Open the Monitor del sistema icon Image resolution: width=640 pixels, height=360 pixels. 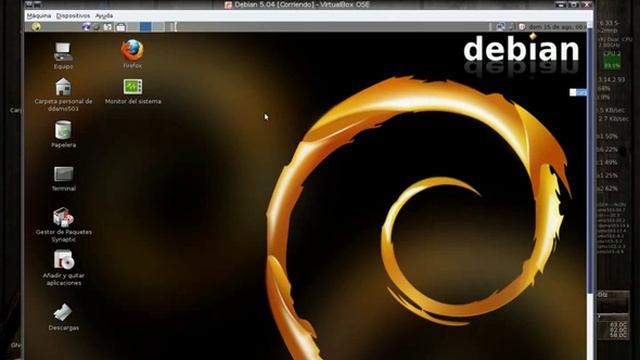[133, 87]
